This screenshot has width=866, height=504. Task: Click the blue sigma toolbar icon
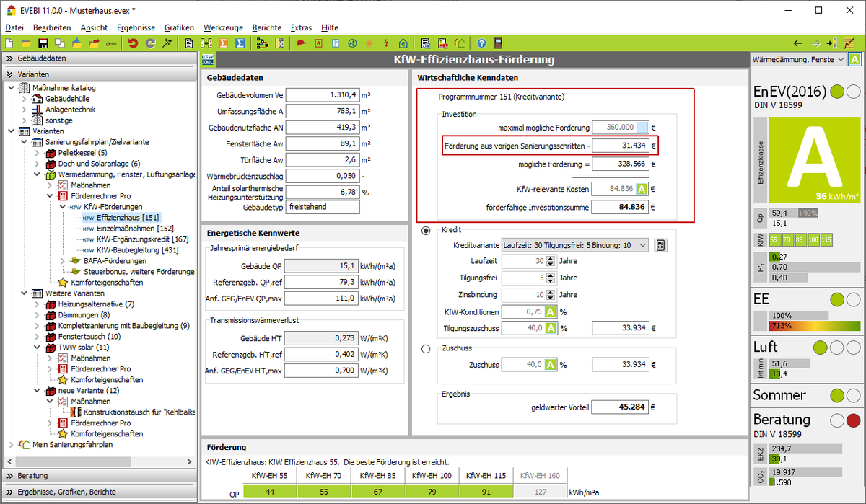(x=240, y=43)
